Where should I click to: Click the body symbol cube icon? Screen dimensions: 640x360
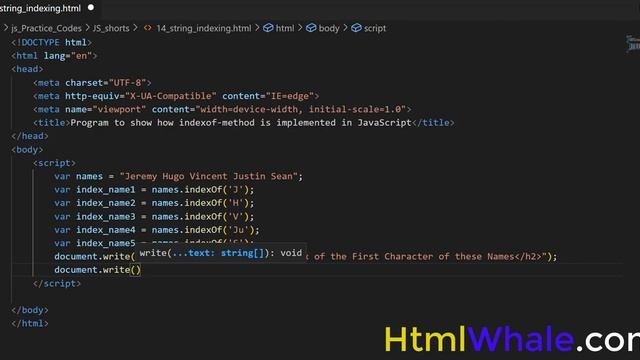(311, 28)
